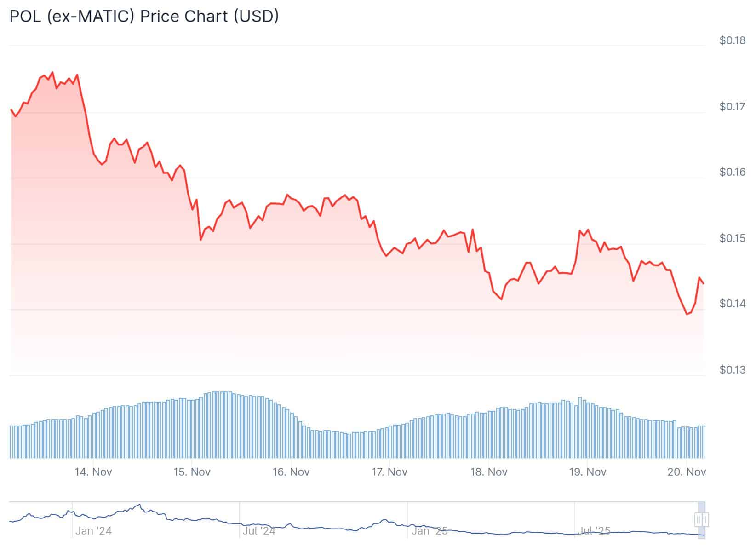Click the lowest point of the red price line
The width and height of the screenshot is (756, 552).
tap(687, 314)
